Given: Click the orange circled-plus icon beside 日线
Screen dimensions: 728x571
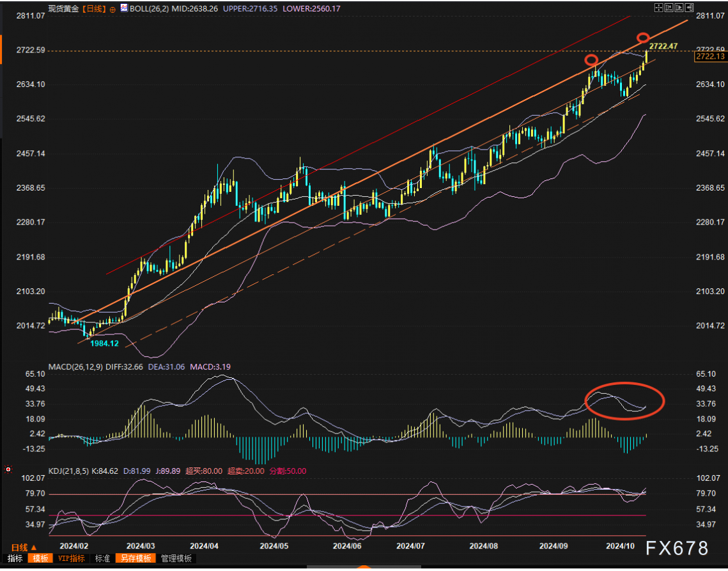Looking at the screenshot, I should click(113, 10).
